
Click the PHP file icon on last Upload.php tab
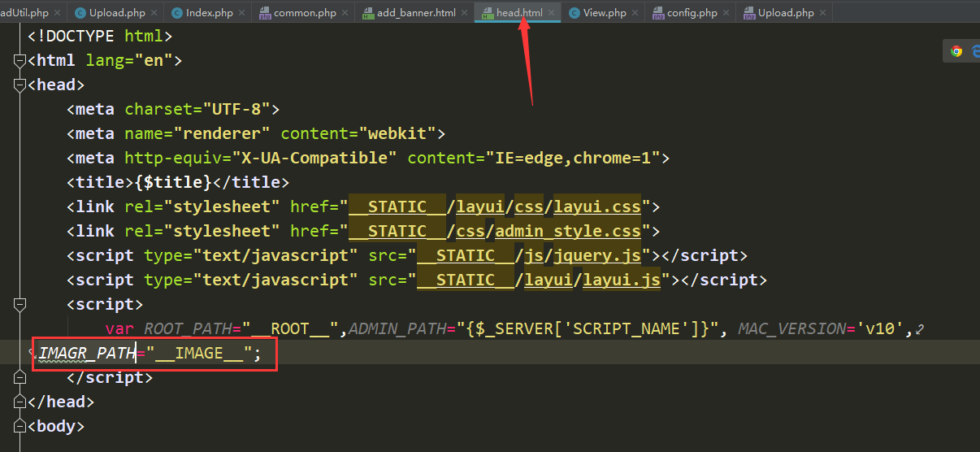[749, 13]
